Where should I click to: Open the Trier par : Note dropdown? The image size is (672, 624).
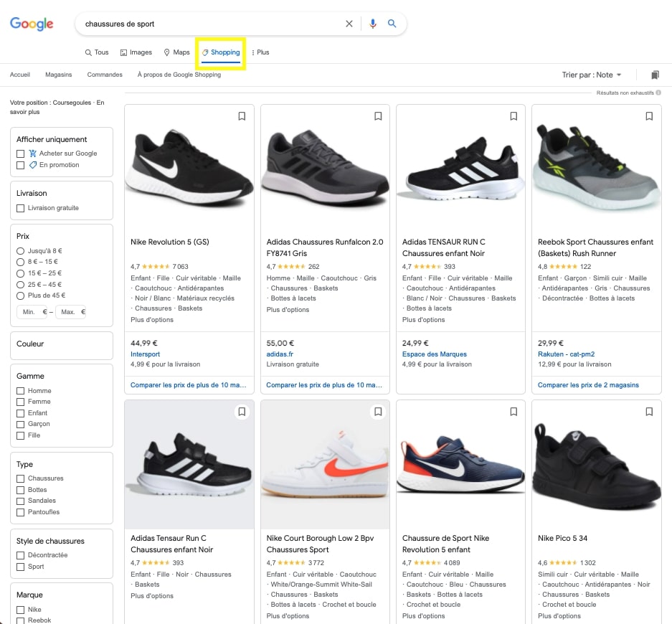click(592, 75)
